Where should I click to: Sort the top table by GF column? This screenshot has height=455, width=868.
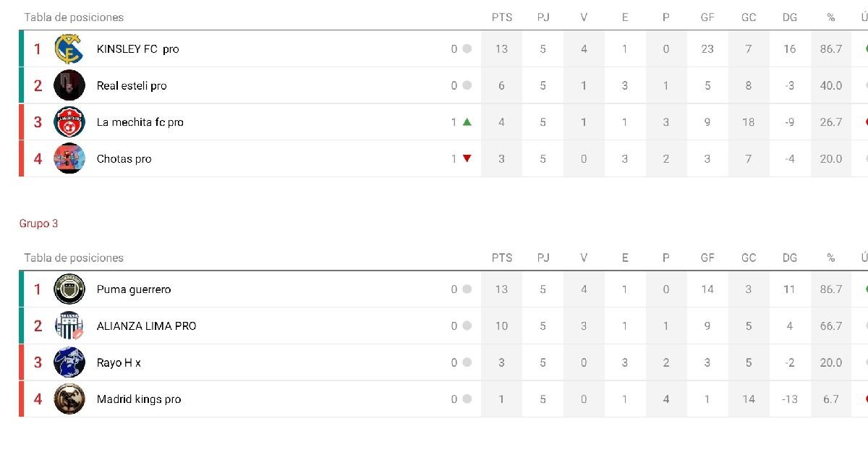point(707,17)
